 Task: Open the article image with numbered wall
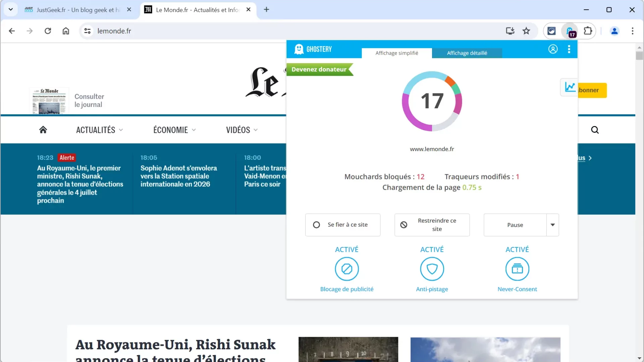click(348, 349)
